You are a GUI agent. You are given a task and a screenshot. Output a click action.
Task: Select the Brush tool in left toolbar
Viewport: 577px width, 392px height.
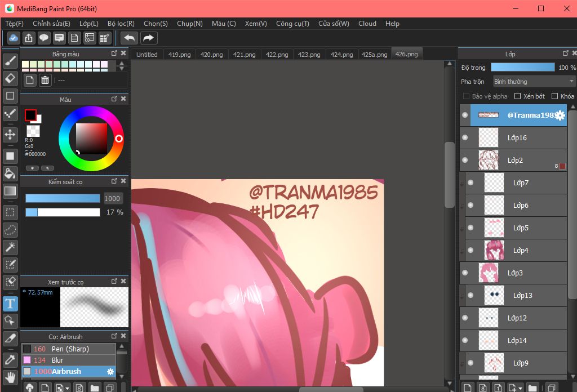tap(10, 61)
